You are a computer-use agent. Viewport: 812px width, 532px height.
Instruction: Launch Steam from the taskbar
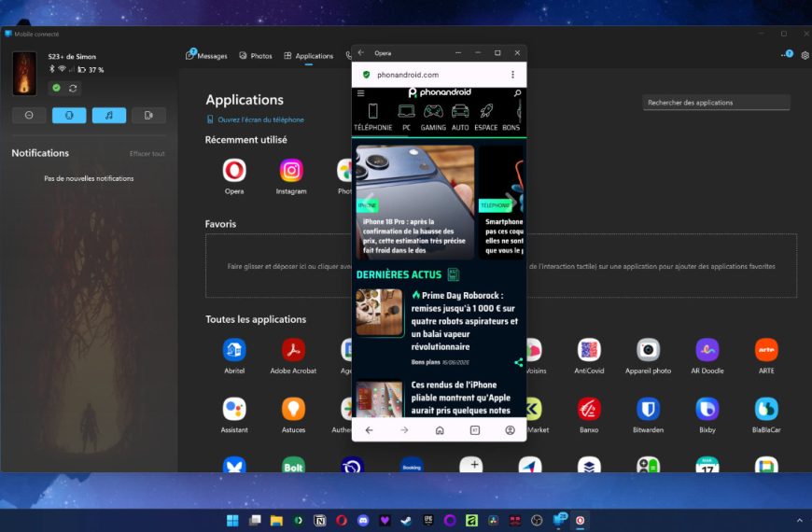click(407, 520)
